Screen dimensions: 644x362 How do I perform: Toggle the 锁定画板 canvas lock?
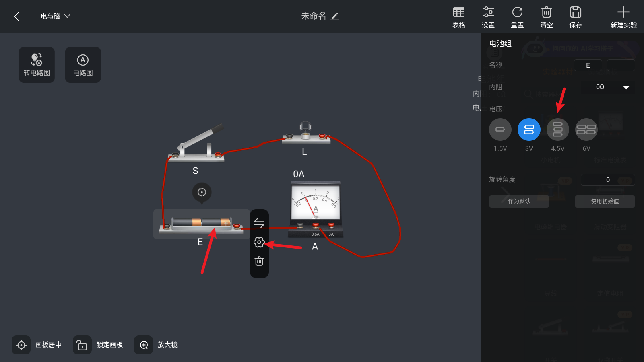(x=82, y=345)
